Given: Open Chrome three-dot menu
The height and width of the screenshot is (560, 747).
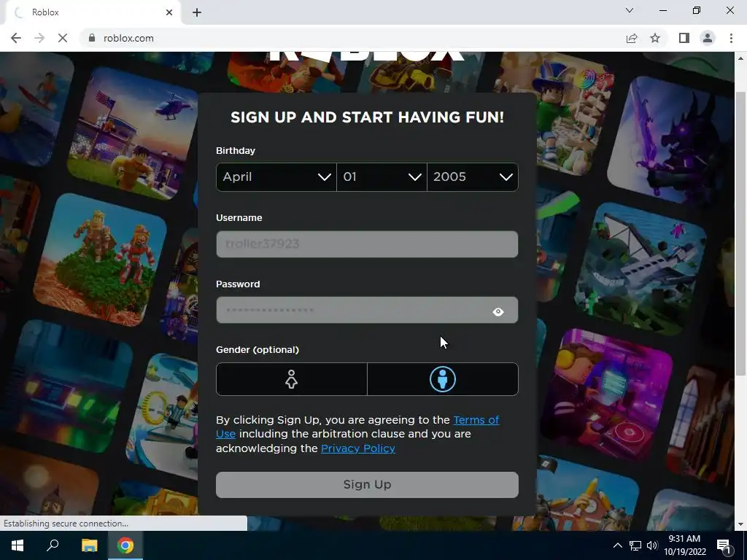Looking at the screenshot, I should point(731,38).
